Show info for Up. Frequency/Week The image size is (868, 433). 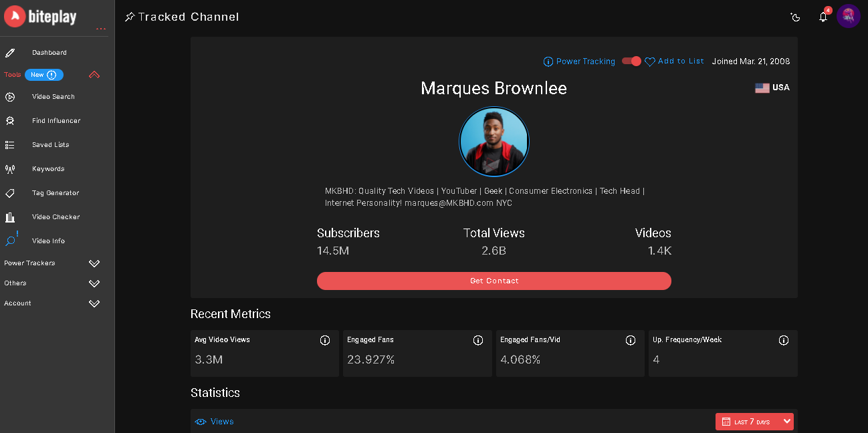point(784,340)
